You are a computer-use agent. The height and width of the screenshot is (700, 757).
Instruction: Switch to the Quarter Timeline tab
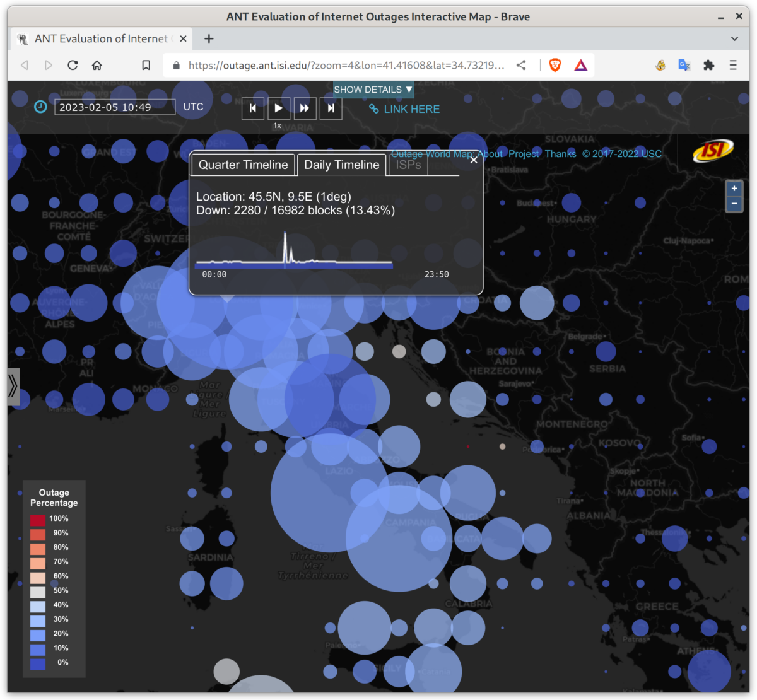(x=243, y=165)
